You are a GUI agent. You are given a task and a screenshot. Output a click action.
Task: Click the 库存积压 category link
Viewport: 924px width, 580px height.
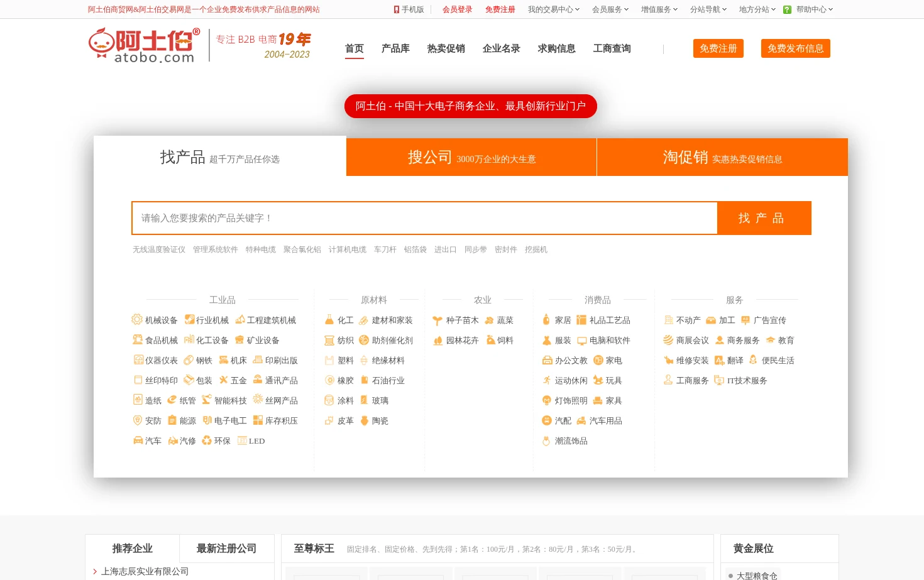[x=282, y=420]
